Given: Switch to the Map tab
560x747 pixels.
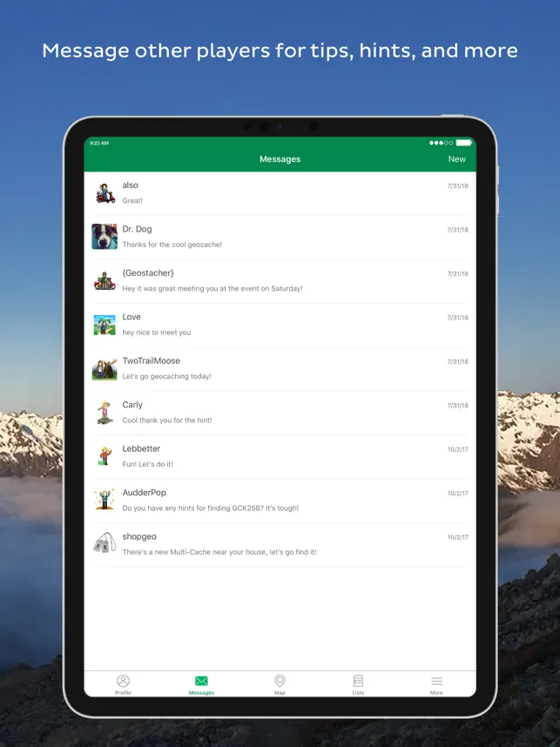Looking at the screenshot, I should (x=280, y=684).
